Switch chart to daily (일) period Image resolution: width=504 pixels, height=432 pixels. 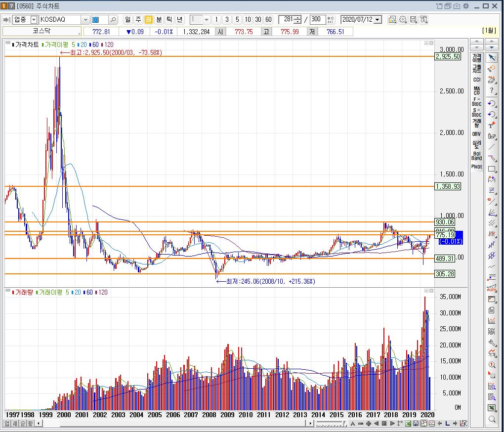pyautogui.click(x=127, y=20)
